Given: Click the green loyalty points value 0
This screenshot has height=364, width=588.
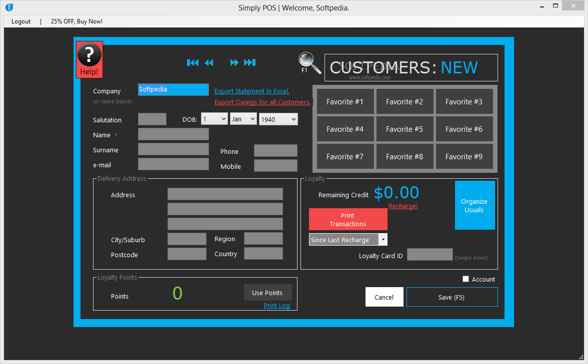Looking at the screenshot, I should pos(177,293).
